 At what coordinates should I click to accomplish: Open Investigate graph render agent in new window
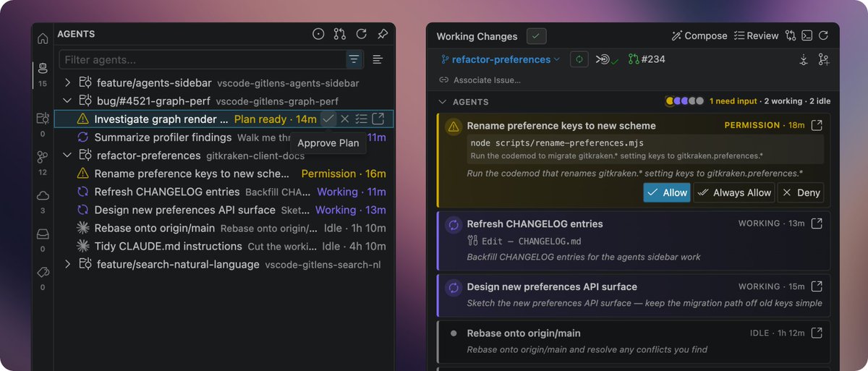pos(378,119)
